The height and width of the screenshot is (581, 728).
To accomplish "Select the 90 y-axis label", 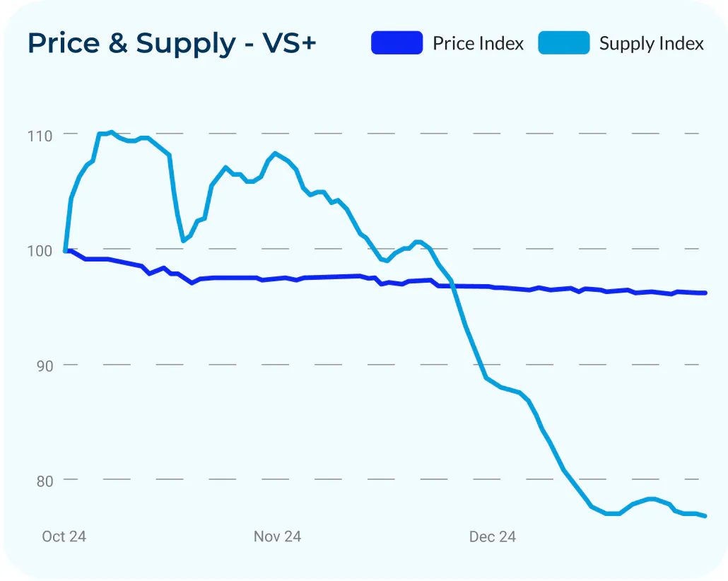I will pos(45,366).
